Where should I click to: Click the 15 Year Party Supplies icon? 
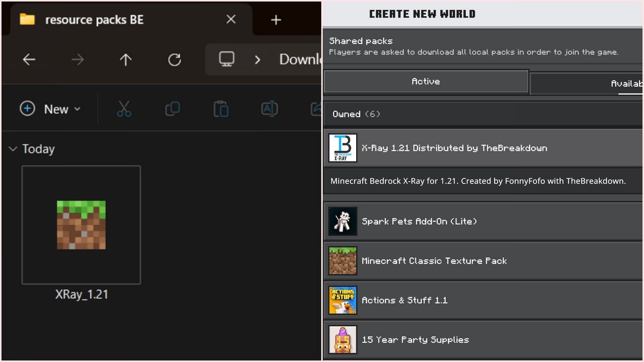point(343,340)
